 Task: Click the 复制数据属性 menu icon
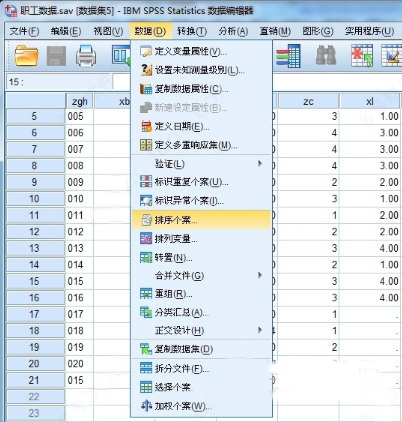(146, 89)
